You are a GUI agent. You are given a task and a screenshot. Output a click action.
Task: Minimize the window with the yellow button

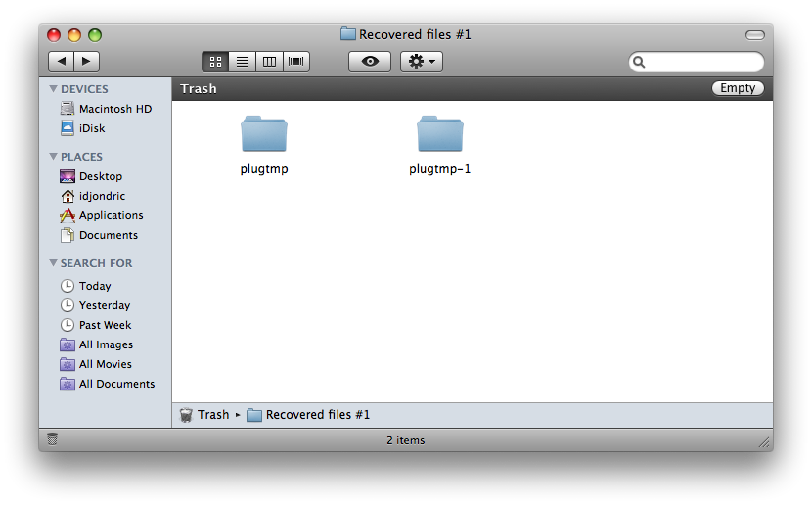74,35
